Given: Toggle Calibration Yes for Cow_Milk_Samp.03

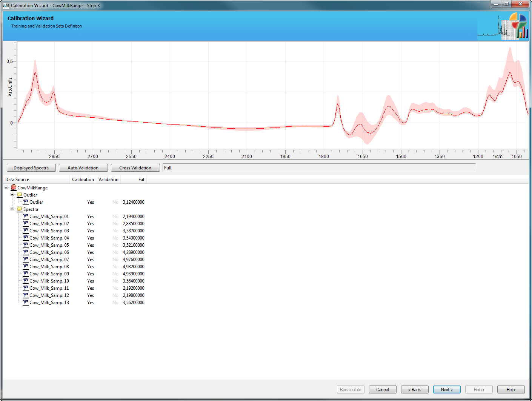Looking at the screenshot, I should 91,231.
